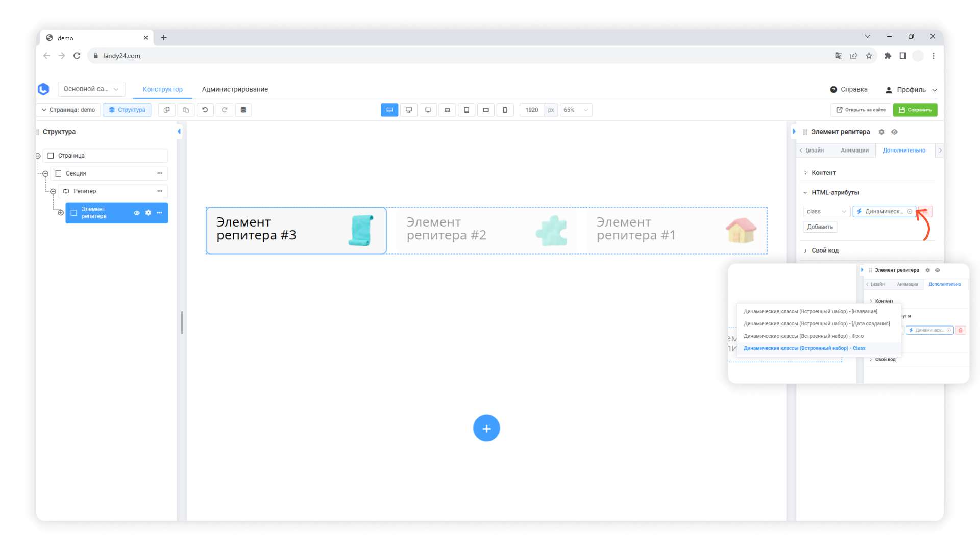The image size is (980, 551).
Task: Click the redo icon in toolbar
Action: click(224, 110)
